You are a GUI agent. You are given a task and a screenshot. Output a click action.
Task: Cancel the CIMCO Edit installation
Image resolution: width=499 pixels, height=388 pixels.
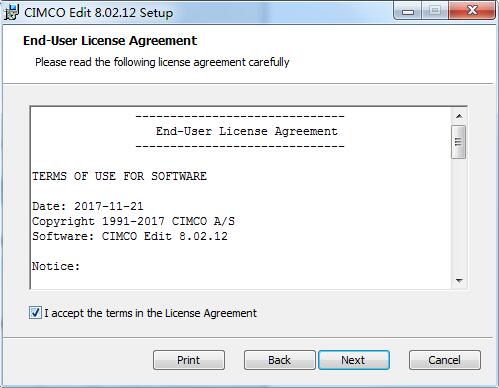[x=445, y=360]
